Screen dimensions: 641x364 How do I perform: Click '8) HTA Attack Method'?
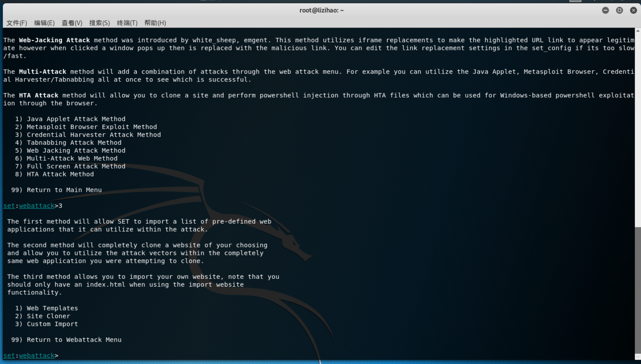pos(54,174)
